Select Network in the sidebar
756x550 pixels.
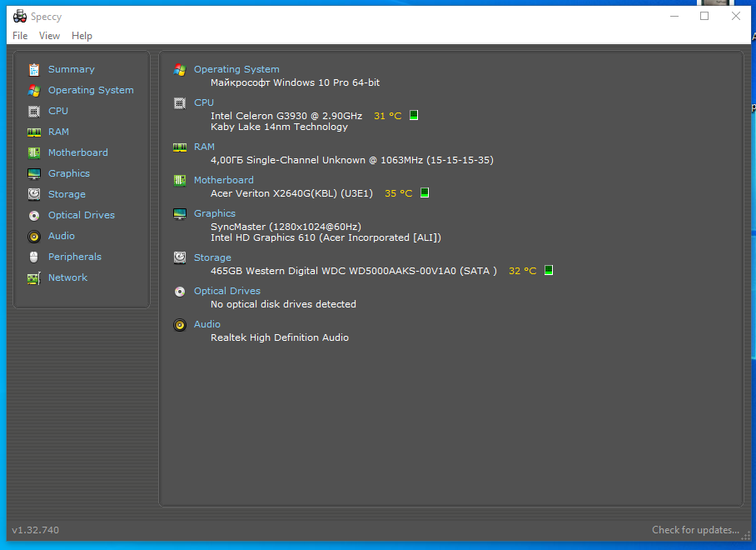[x=67, y=277]
